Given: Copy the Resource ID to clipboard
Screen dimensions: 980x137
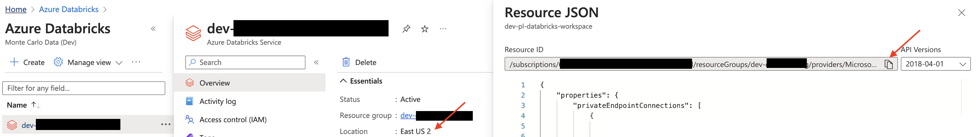Looking at the screenshot, I should (x=888, y=64).
